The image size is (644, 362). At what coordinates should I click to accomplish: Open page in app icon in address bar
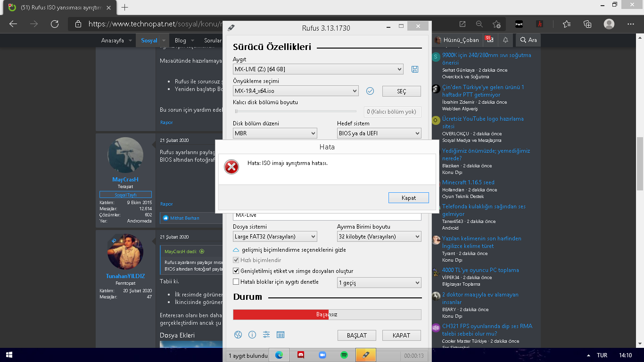tap(462, 24)
